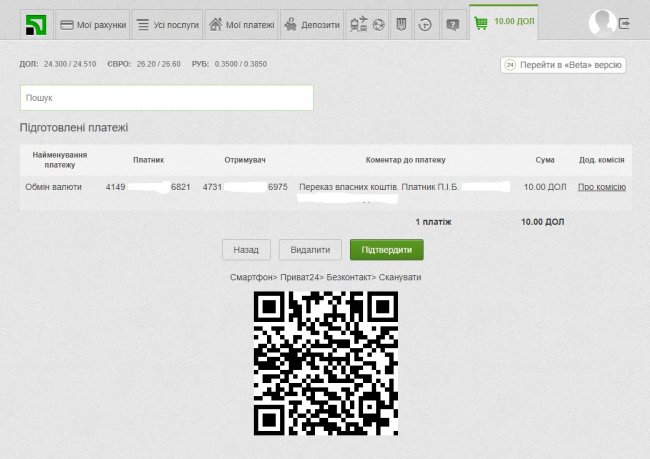Click the Перейти в «Beta» версію button
This screenshot has height=459, width=650.
[563, 65]
